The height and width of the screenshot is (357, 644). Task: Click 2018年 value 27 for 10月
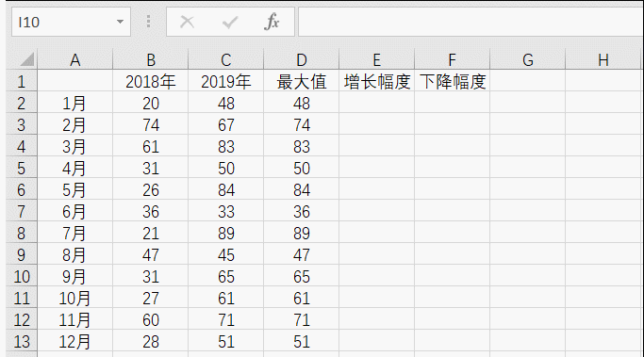click(151, 298)
